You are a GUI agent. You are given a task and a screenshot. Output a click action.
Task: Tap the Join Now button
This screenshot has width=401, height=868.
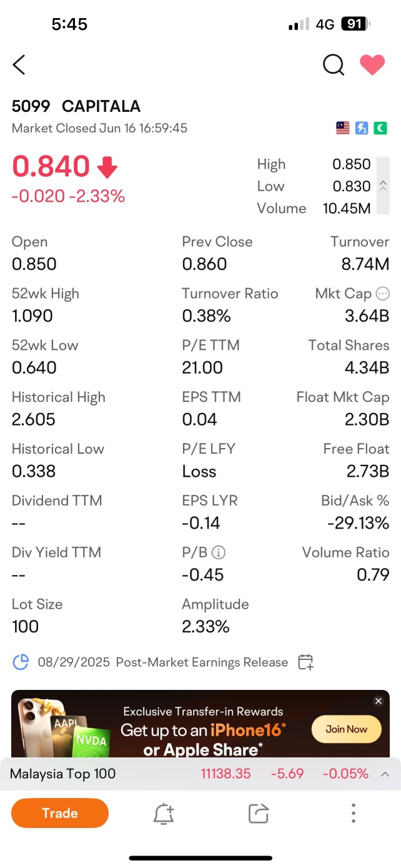(347, 729)
